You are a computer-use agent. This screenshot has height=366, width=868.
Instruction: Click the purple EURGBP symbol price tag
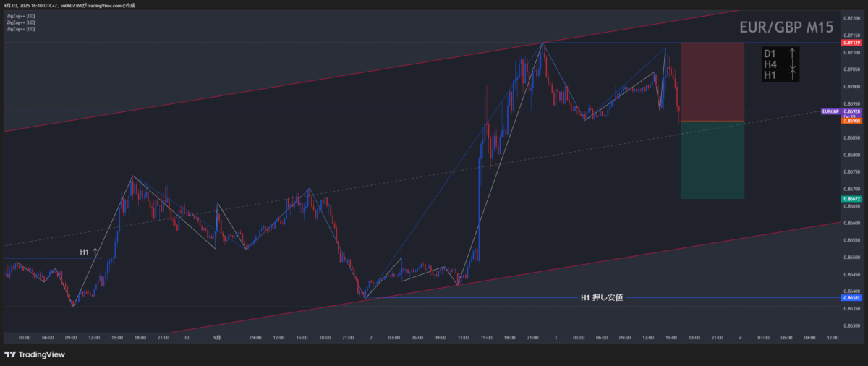tap(830, 112)
